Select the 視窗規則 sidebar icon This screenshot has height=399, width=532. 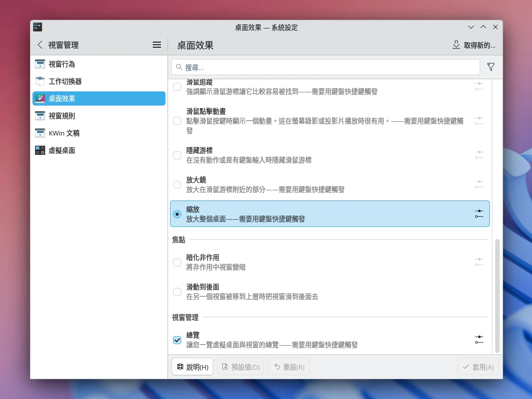point(40,115)
